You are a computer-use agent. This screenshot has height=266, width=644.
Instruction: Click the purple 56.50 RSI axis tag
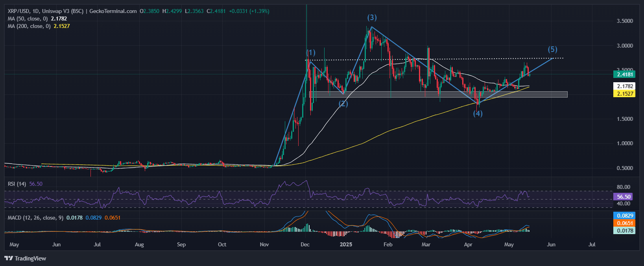pyautogui.click(x=624, y=196)
